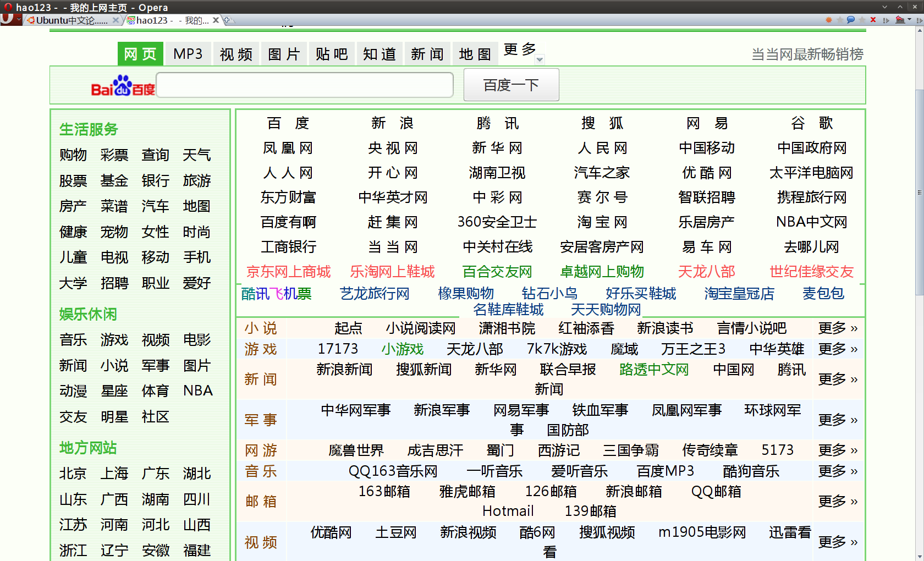This screenshot has width=924, height=561.
Task: Select the 新闻 search tab
Action: point(427,54)
